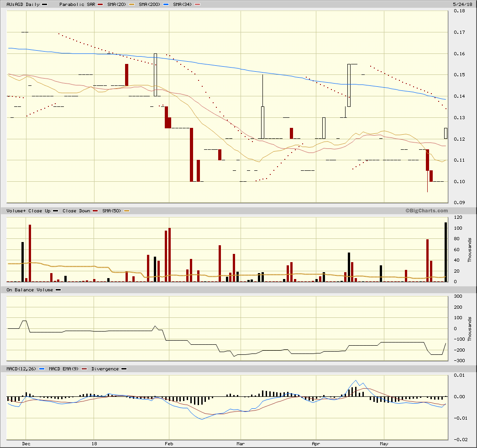Image resolution: width=477 pixels, height=448 pixels.
Task: Click the 18 year time axis label
Action: tap(94, 444)
